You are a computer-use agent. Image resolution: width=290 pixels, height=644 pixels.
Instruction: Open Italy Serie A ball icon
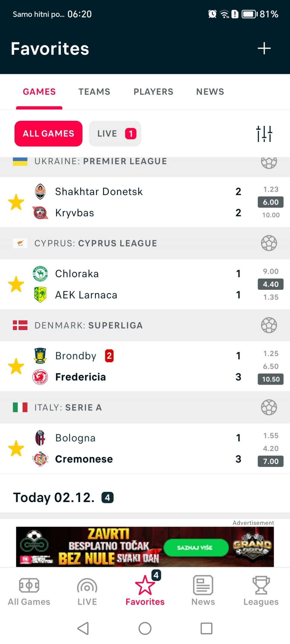(269, 407)
